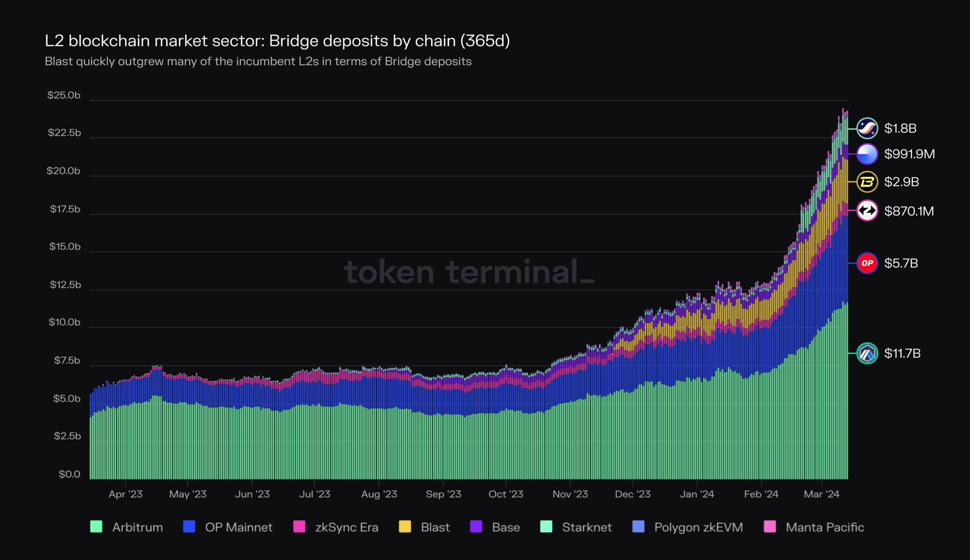Click the Nov '23 axis marker

point(570,494)
